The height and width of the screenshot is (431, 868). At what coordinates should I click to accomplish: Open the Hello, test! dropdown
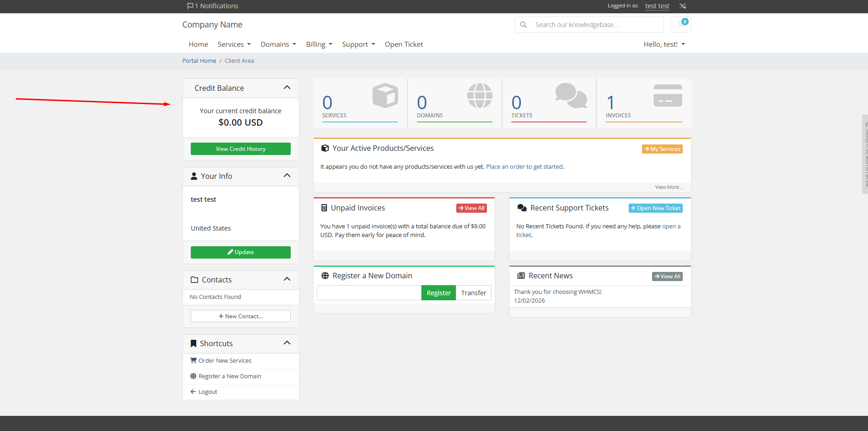[664, 44]
